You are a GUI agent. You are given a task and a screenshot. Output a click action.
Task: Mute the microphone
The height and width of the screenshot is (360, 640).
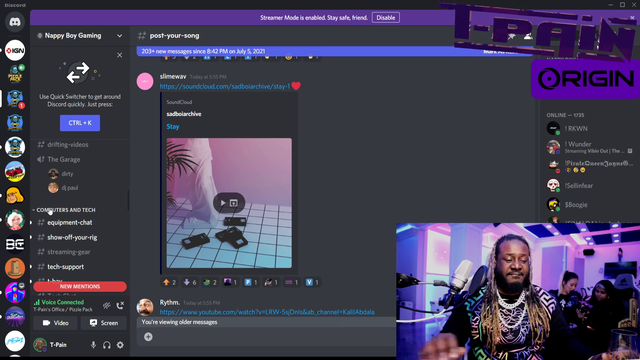coord(93,345)
